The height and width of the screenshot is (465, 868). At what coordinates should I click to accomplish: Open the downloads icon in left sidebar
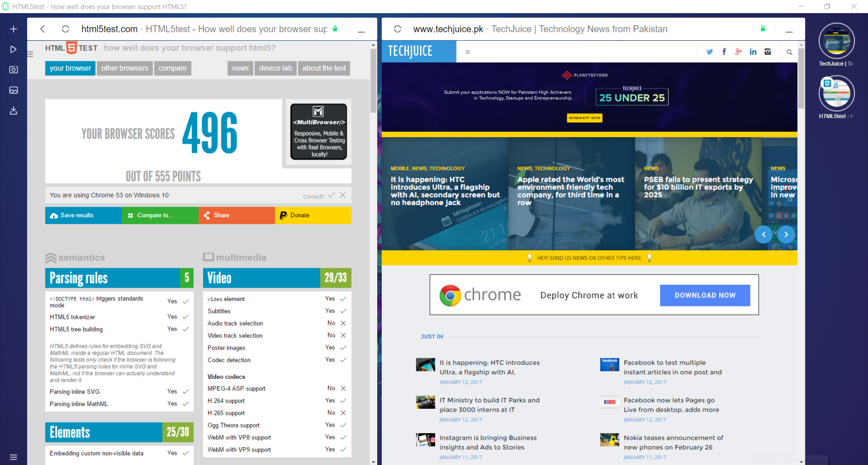pyautogui.click(x=14, y=111)
